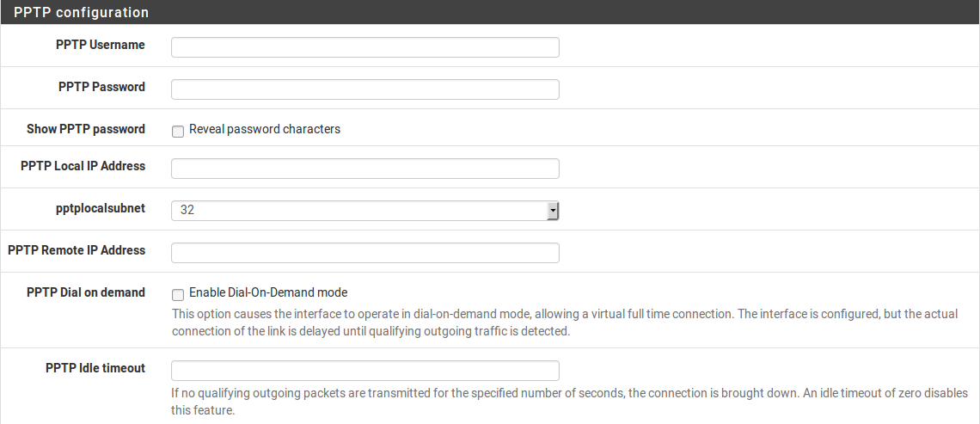Click the bold PPTP Idle timeout label
This screenshot has height=424, width=980.
pyautogui.click(x=95, y=368)
